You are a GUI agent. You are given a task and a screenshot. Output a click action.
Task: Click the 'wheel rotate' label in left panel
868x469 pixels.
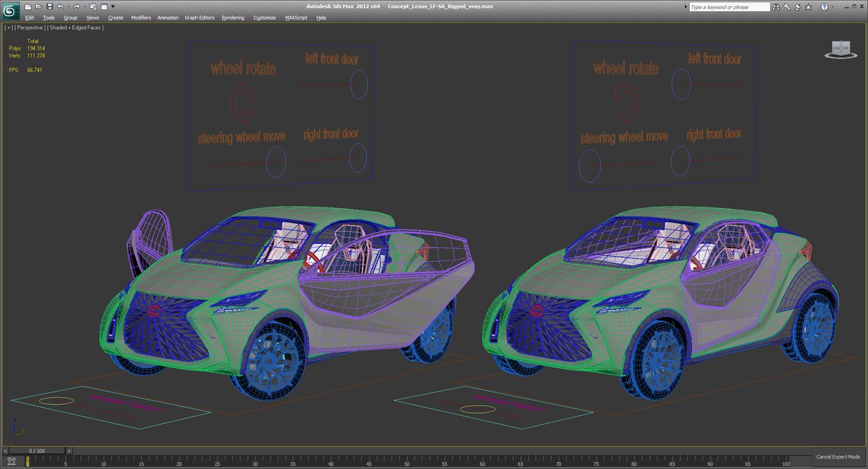pos(243,68)
